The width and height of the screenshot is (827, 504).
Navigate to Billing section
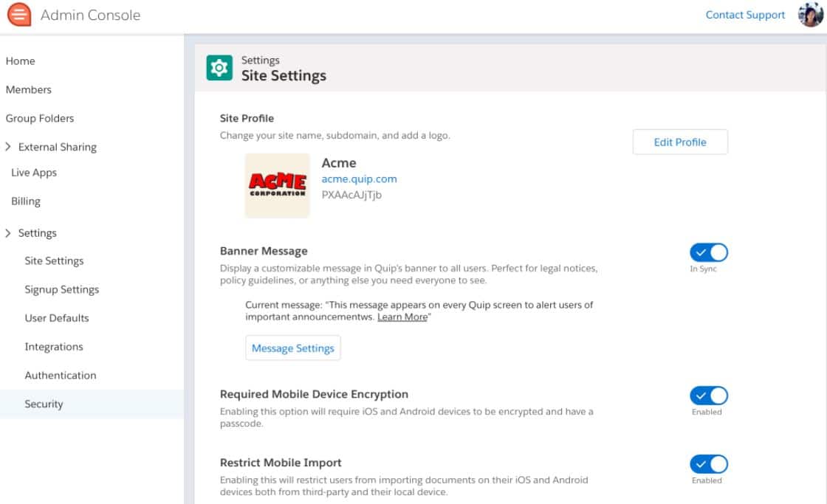tap(26, 201)
